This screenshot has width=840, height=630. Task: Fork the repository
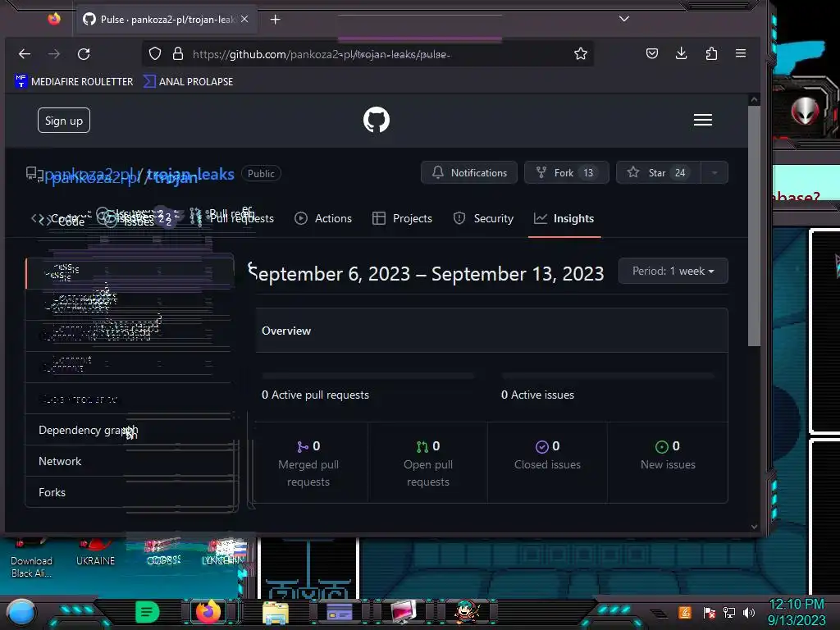tap(566, 172)
